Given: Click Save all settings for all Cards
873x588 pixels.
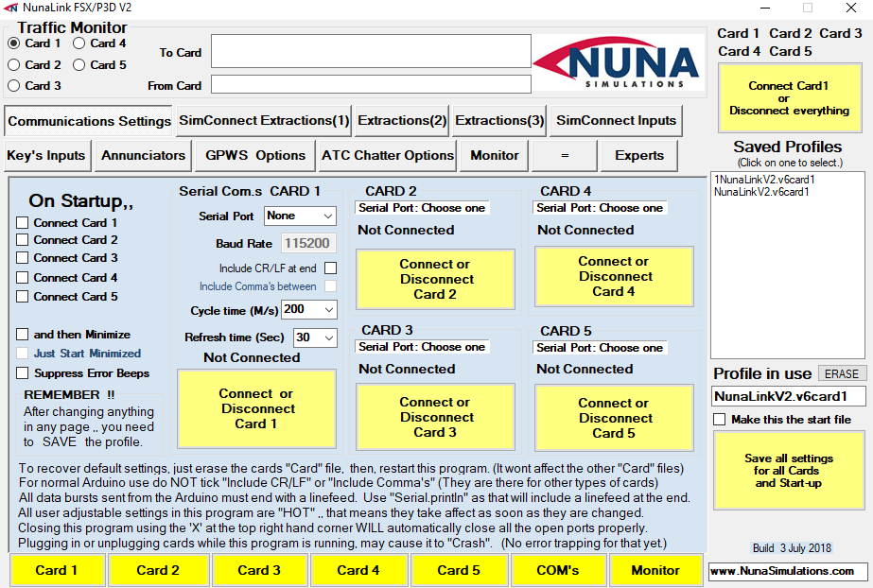Looking at the screenshot, I should (789, 471).
